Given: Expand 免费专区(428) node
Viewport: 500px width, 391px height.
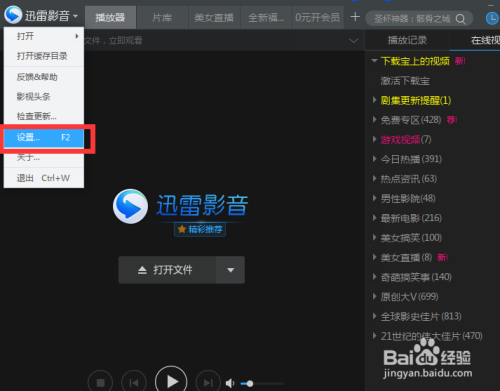Looking at the screenshot, I should pos(374,120).
